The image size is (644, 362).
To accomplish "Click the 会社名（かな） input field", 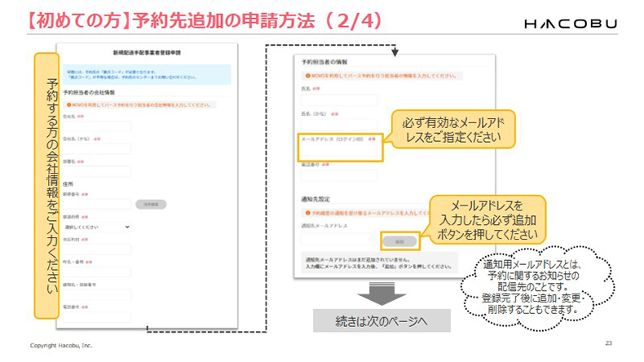I will click(x=108, y=150).
